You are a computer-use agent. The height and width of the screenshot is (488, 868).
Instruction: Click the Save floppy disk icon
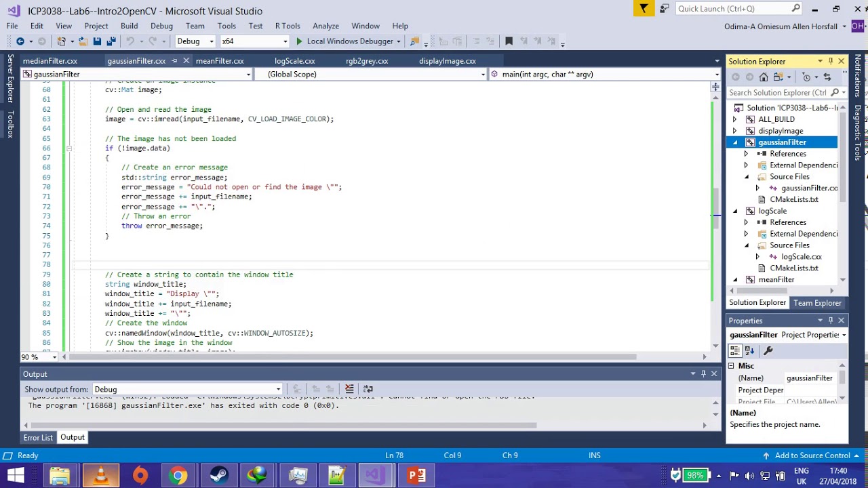tap(97, 41)
